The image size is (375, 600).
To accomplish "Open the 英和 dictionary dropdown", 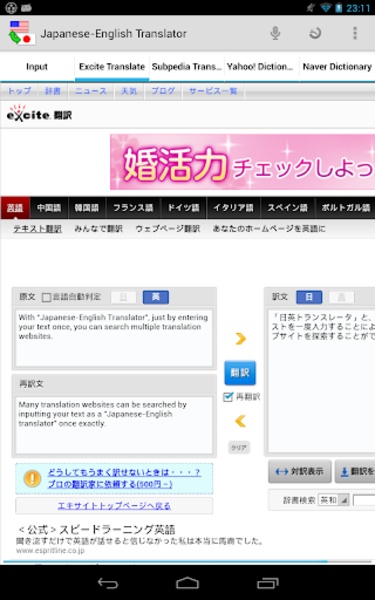I will [x=333, y=500].
